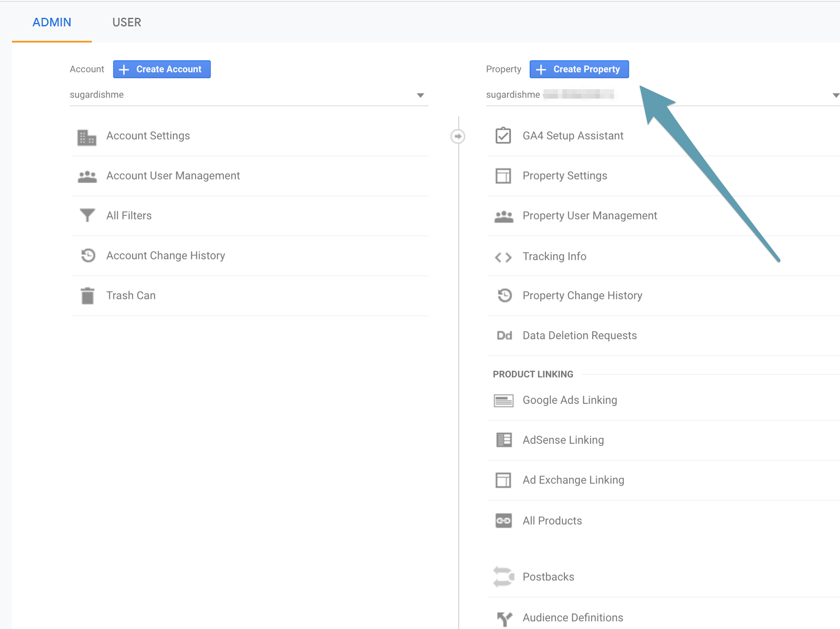Open Account User Management

click(173, 176)
